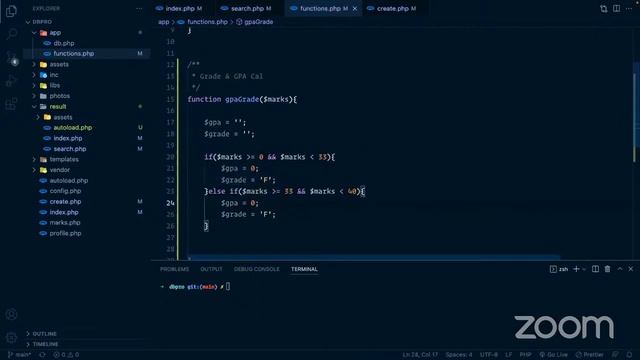The height and width of the screenshot is (360, 640).
Task: Close the functions.php tab
Action: (x=355, y=9)
